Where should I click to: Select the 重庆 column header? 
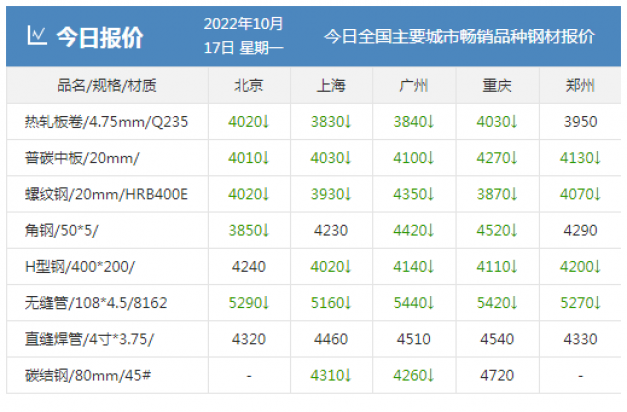tap(496, 86)
